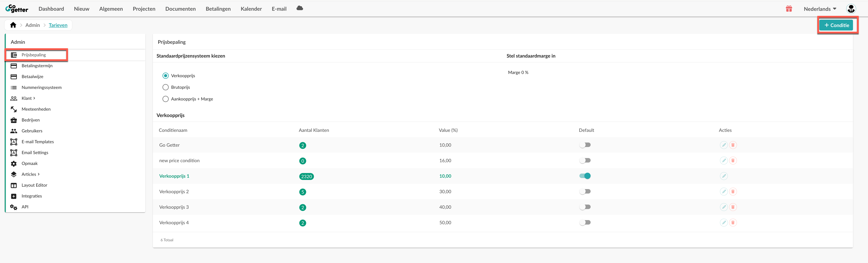Image resolution: width=868 pixels, height=263 pixels.
Task: Expand the Klant submenu
Action: [x=28, y=98]
